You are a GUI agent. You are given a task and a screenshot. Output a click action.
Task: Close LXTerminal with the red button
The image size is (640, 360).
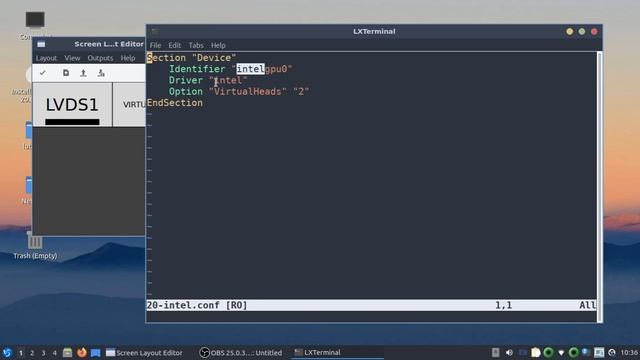(x=594, y=31)
